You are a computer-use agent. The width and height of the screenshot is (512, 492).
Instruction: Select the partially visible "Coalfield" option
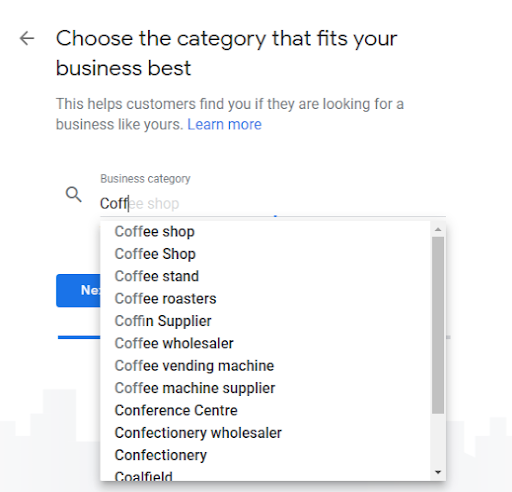pos(265,475)
